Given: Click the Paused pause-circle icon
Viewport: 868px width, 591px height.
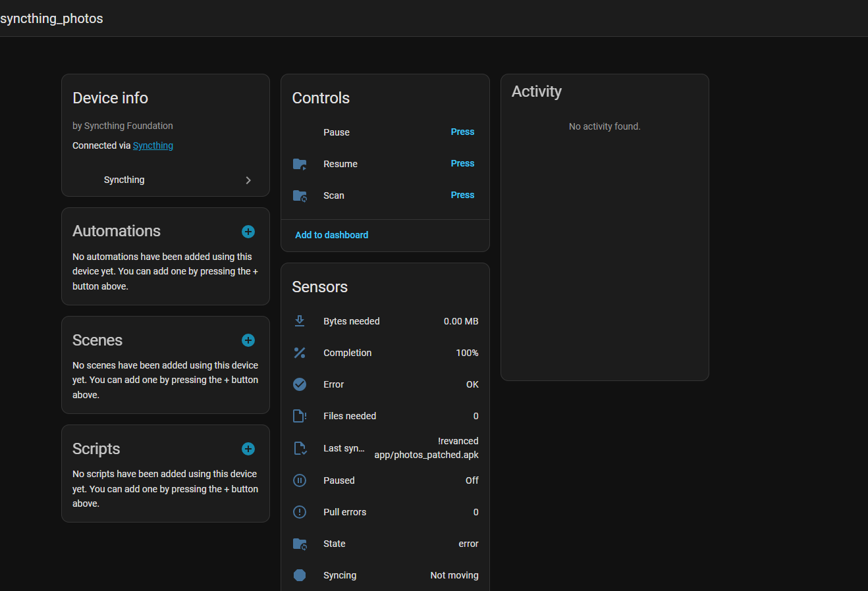Looking at the screenshot, I should 300,480.
